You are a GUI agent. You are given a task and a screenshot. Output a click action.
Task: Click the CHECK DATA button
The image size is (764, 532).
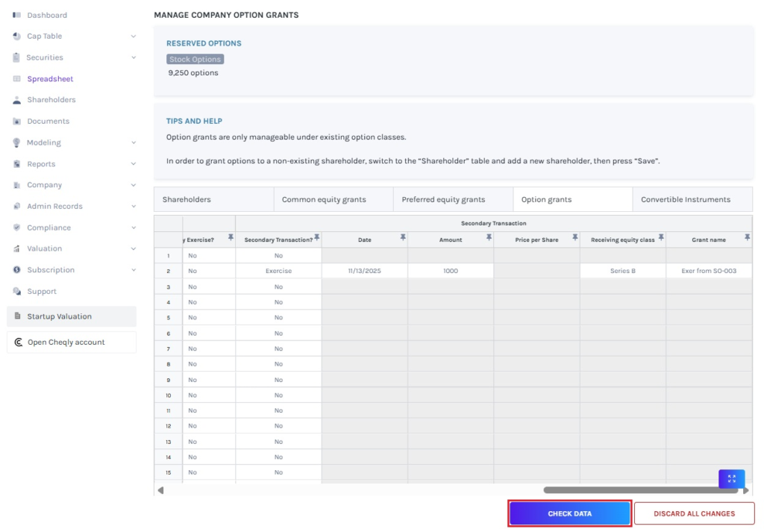[569, 513]
